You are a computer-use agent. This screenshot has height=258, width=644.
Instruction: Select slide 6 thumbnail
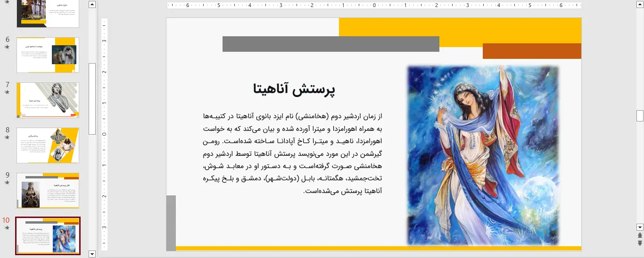48,55
